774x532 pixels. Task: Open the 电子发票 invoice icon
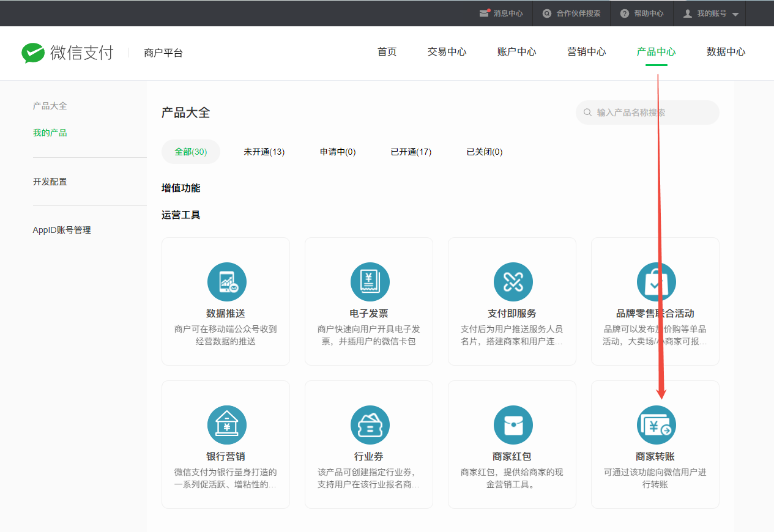tap(370, 282)
